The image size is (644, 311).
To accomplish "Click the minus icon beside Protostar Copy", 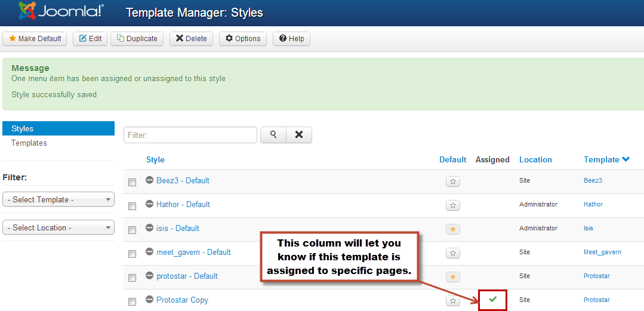I will pyautogui.click(x=150, y=299).
